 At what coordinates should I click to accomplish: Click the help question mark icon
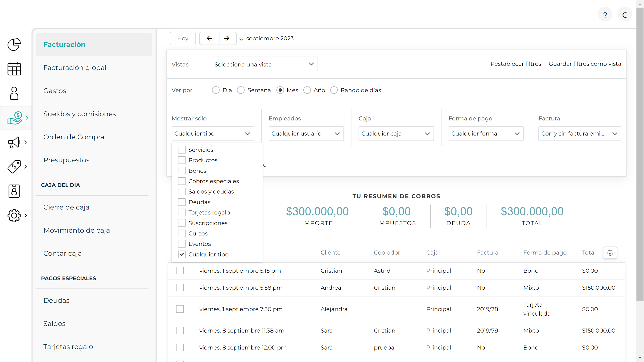pos(605,15)
